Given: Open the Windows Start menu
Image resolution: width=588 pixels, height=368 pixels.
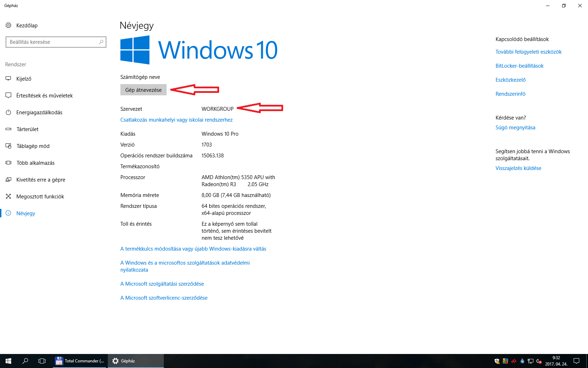Looking at the screenshot, I should click(8, 361).
